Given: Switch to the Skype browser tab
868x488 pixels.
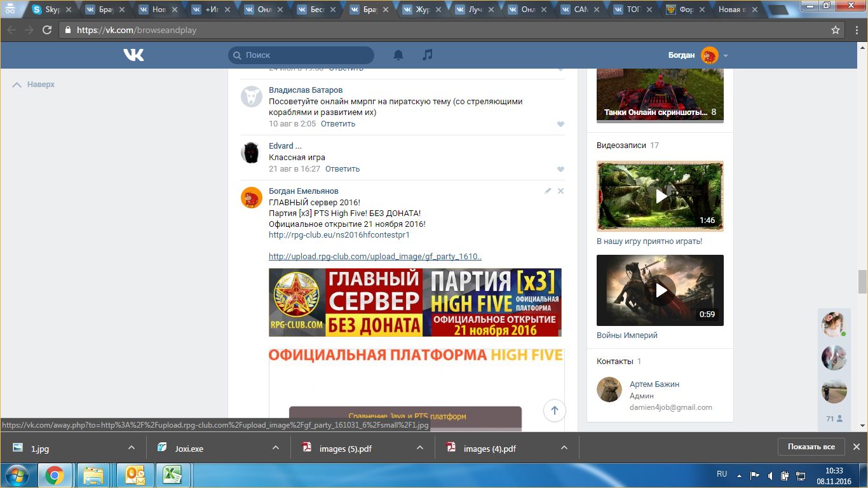Looking at the screenshot, I should 51,10.
